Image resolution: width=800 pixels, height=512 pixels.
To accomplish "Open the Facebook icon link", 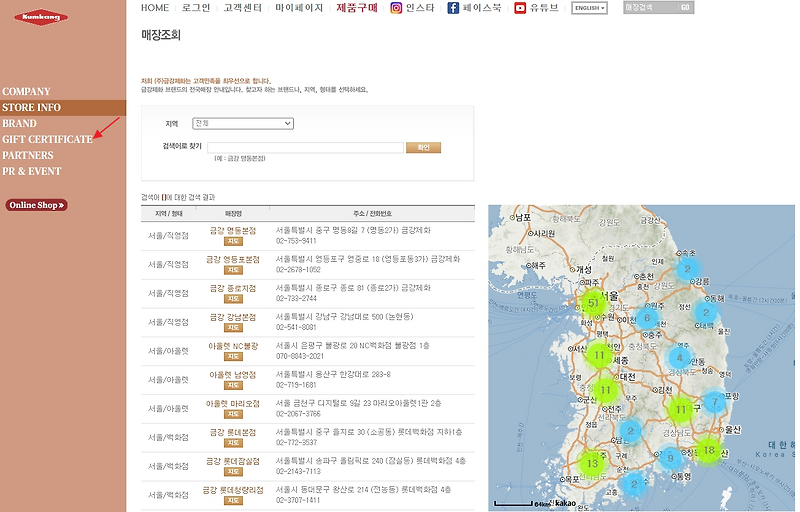I will pos(453,8).
